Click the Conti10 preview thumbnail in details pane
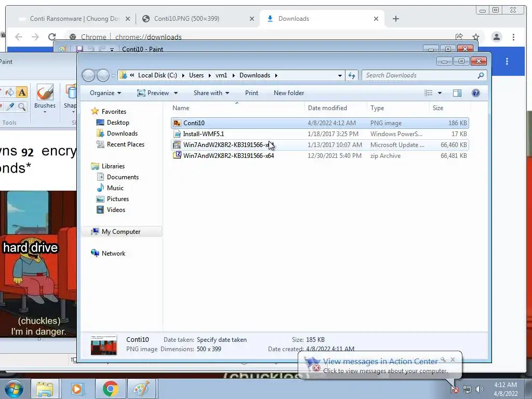This screenshot has height=399, width=532. pyautogui.click(x=104, y=345)
